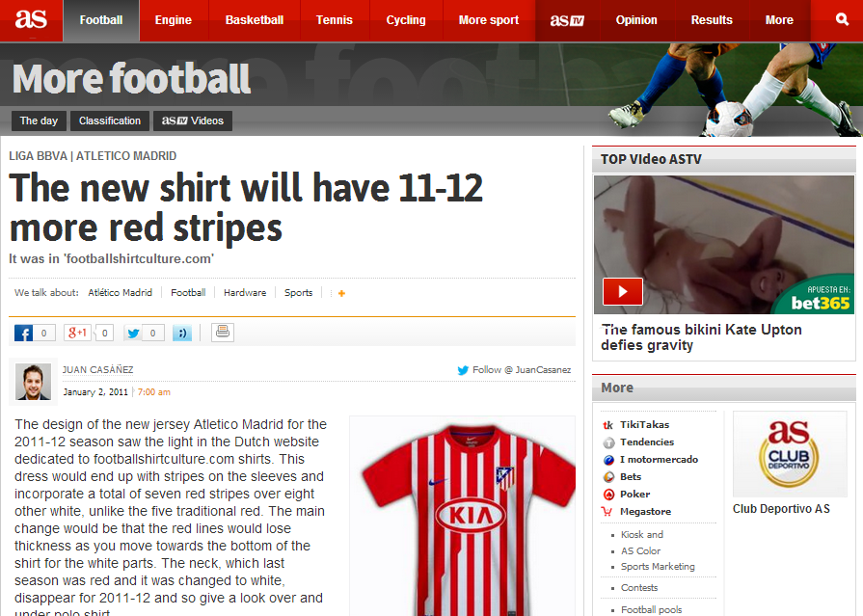Go to the Basketball section
The width and height of the screenshot is (863, 616).
click(x=255, y=20)
